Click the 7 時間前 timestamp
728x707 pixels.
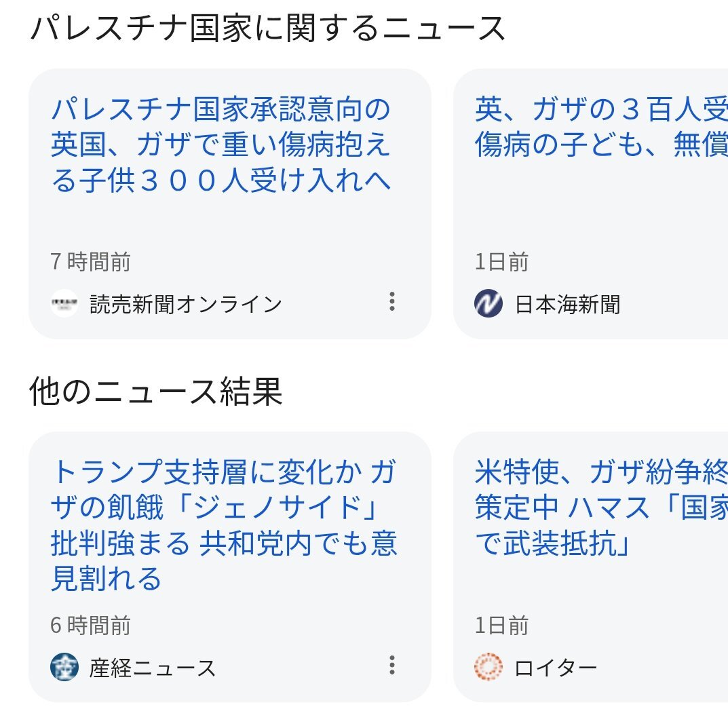[90, 261]
